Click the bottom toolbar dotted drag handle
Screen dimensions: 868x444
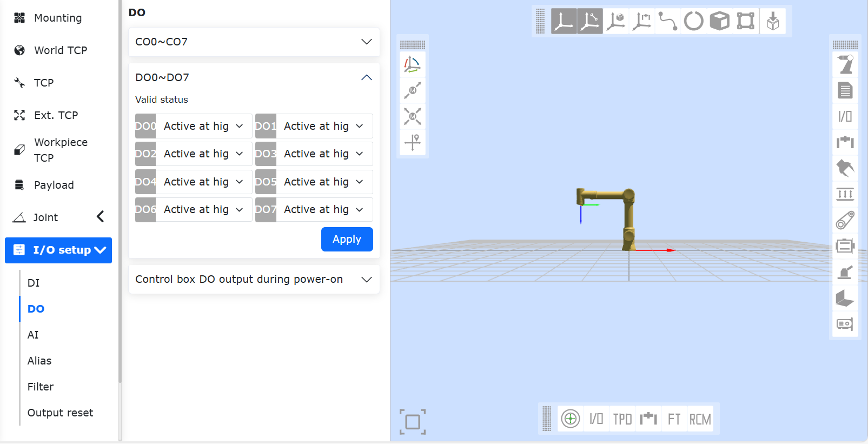547,419
